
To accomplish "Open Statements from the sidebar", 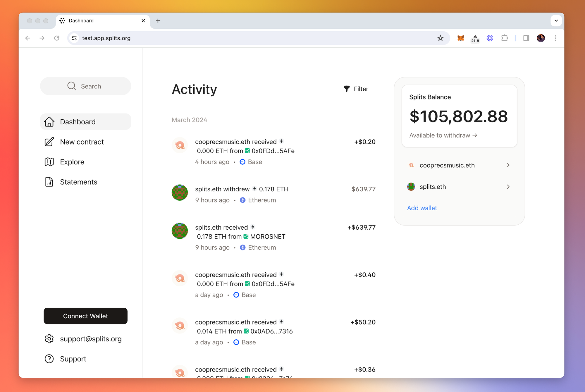I will [78, 182].
